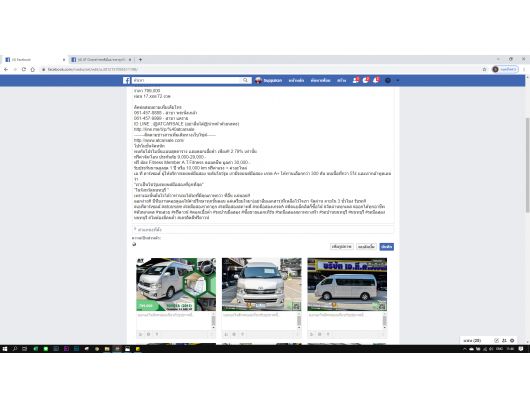
Task: Switch to the second Facebook browser tab
Action: pos(101,59)
